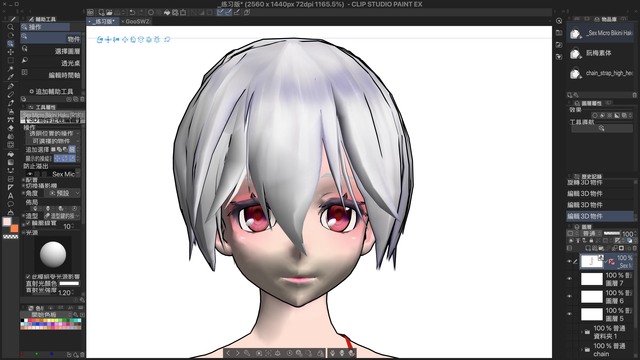Select the Zoom magnifier tool
640x360 pixels.
11,27
